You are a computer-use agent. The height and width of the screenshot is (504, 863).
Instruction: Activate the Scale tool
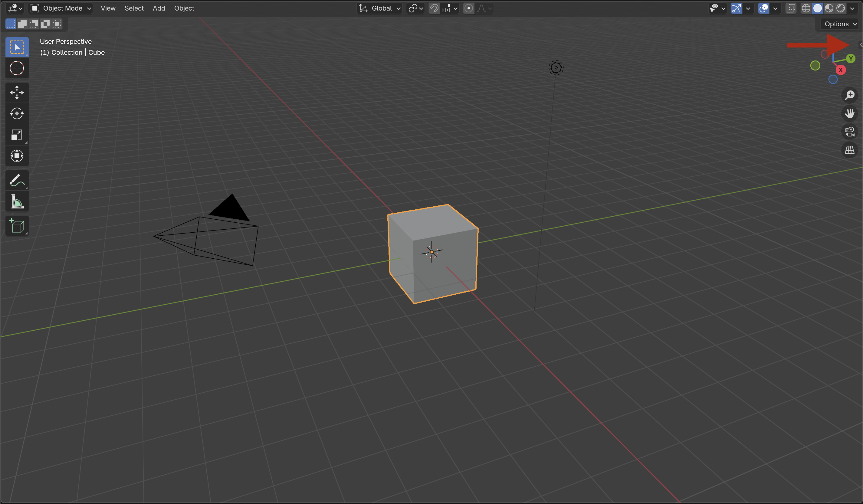pos(17,135)
